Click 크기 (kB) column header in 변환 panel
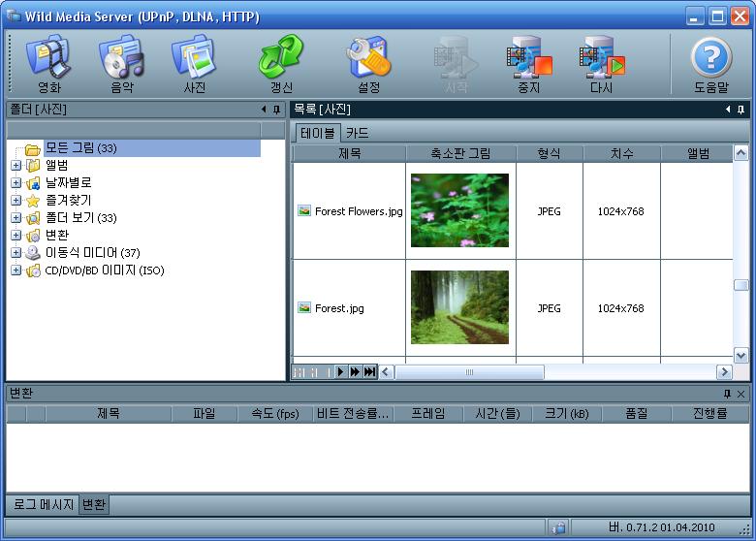This screenshot has width=756, height=541. coord(567,414)
